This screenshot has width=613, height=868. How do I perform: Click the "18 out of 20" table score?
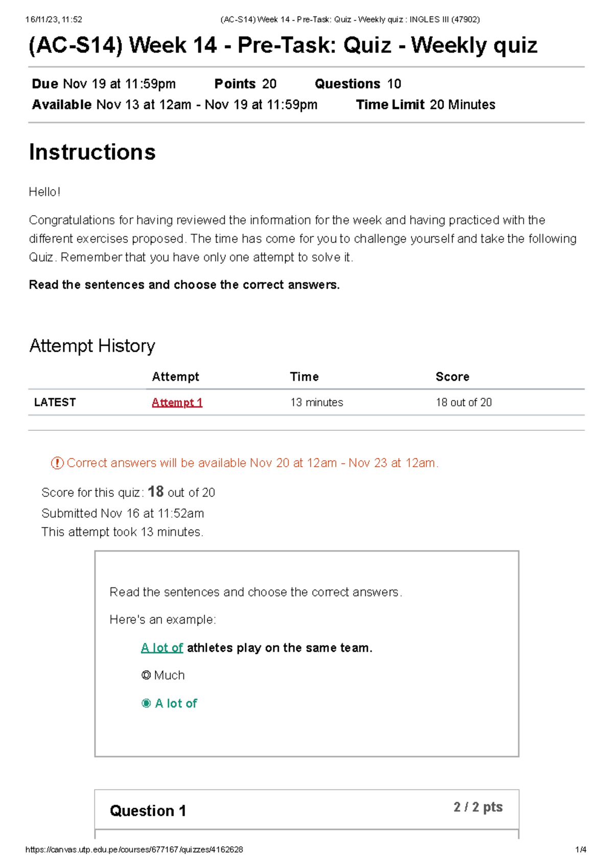[x=463, y=402]
